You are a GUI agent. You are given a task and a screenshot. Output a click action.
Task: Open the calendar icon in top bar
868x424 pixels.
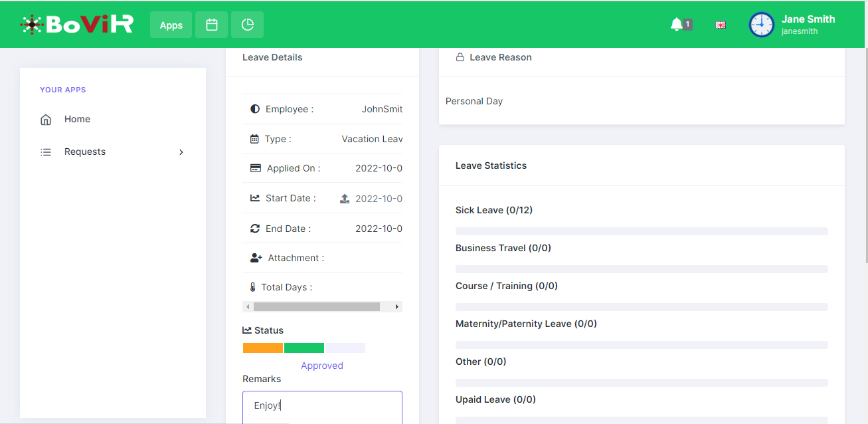pyautogui.click(x=212, y=25)
